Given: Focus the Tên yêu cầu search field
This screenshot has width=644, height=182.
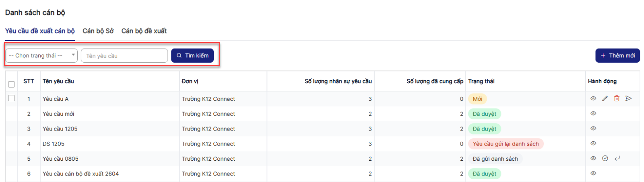Looking at the screenshot, I should (124, 56).
